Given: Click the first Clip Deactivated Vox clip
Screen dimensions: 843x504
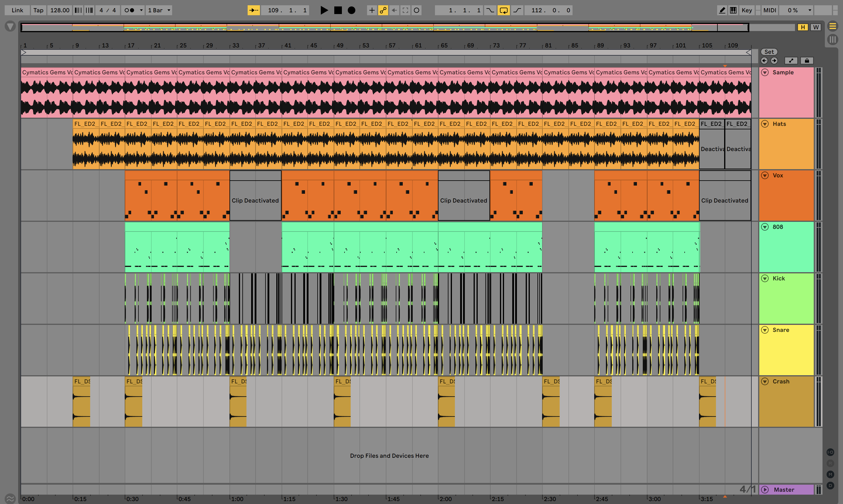Looking at the screenshot, I should (x=256, y=196).
